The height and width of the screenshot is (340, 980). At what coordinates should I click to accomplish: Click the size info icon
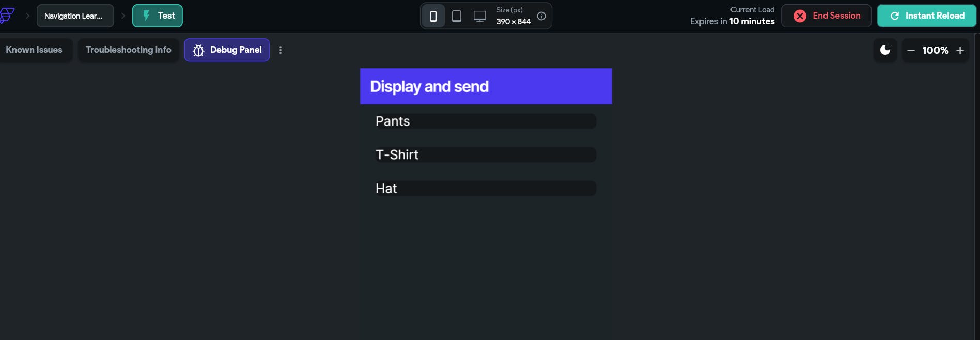click(x=541, y=16)
